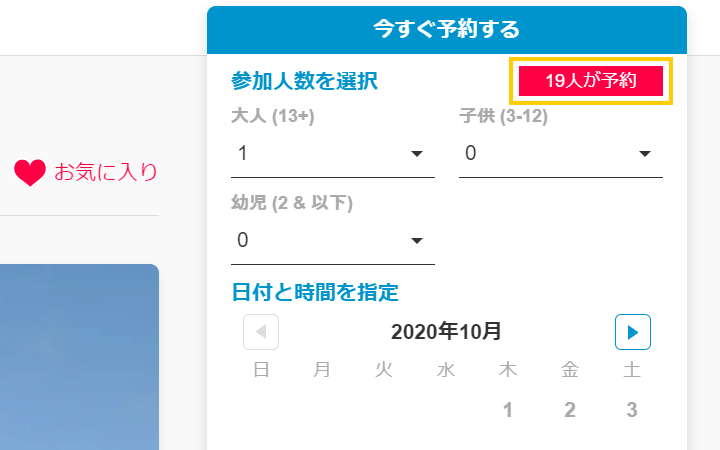The image size is (720, 450).
Task: Go to previous month arrow
Action: pos(261,332)
